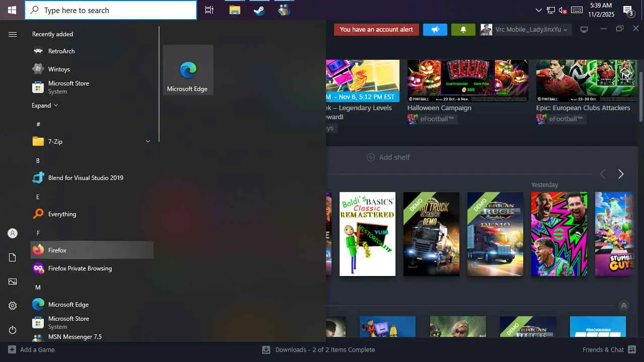Screen dimensions: 644x362
Task: Open Task View on the taskbar
Action: point(209,10)
